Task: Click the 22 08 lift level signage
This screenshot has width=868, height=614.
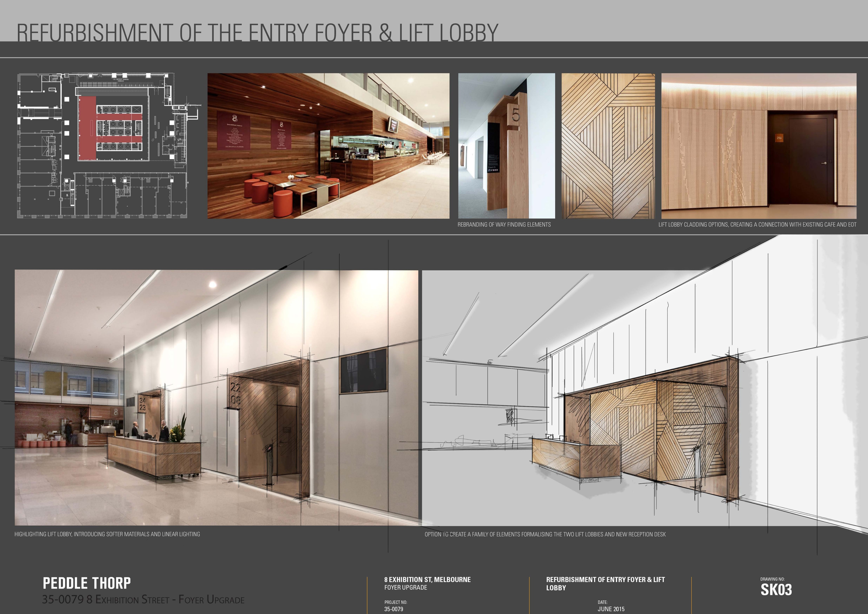Action: click(235, 394)
